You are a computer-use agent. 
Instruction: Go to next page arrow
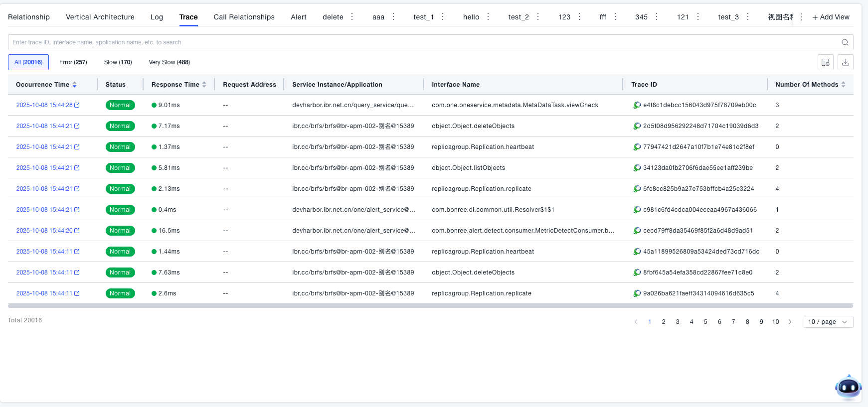790,322
